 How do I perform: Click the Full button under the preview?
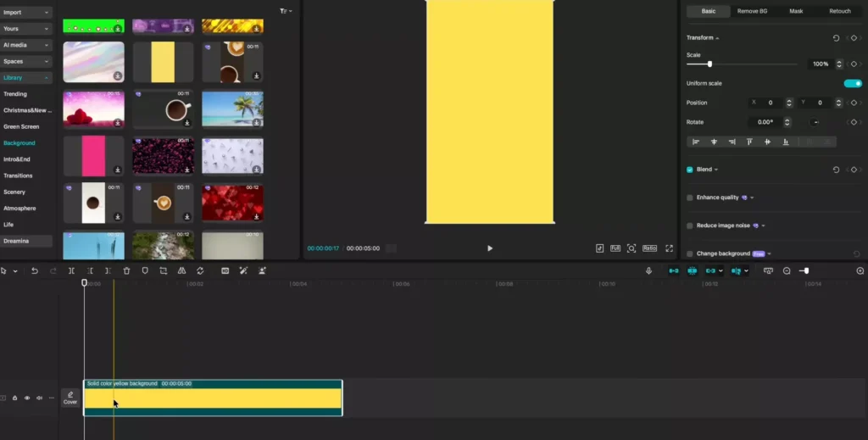point(615,248)
